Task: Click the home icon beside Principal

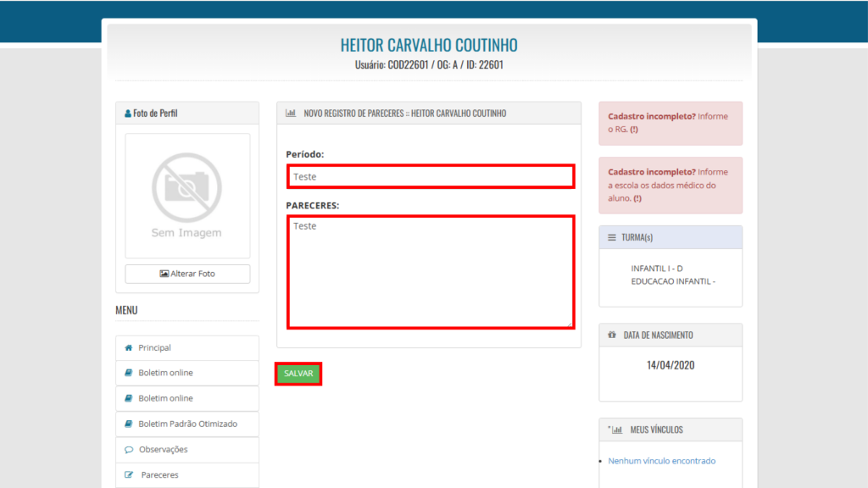Action: tap(129, 348)
